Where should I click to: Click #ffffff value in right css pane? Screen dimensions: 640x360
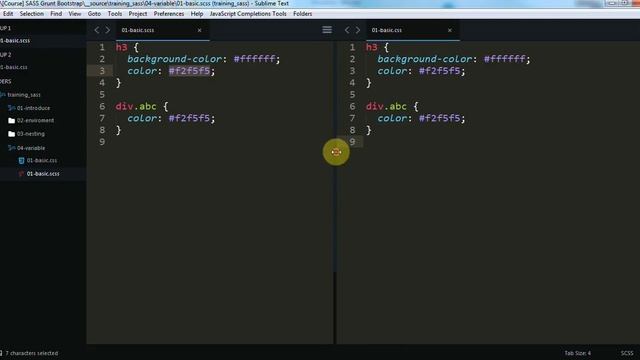tap(505, 59)
